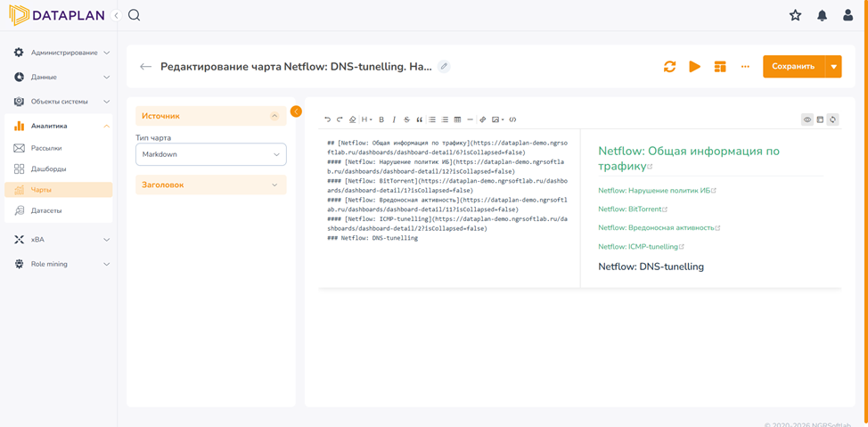Image resolution: width=868 pixels, height=427 pixels.
Task: Click the eraser clear-formatting icon
Action: [353, 119]
